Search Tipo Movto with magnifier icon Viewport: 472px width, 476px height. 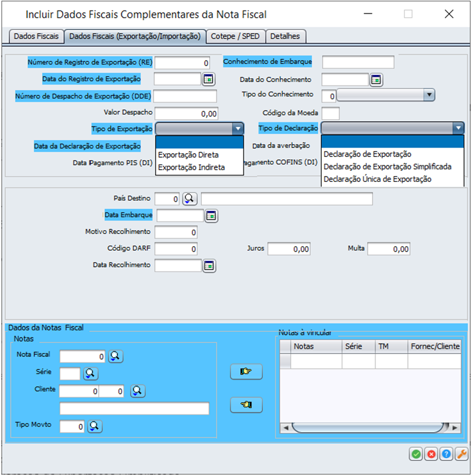point(95,426)
